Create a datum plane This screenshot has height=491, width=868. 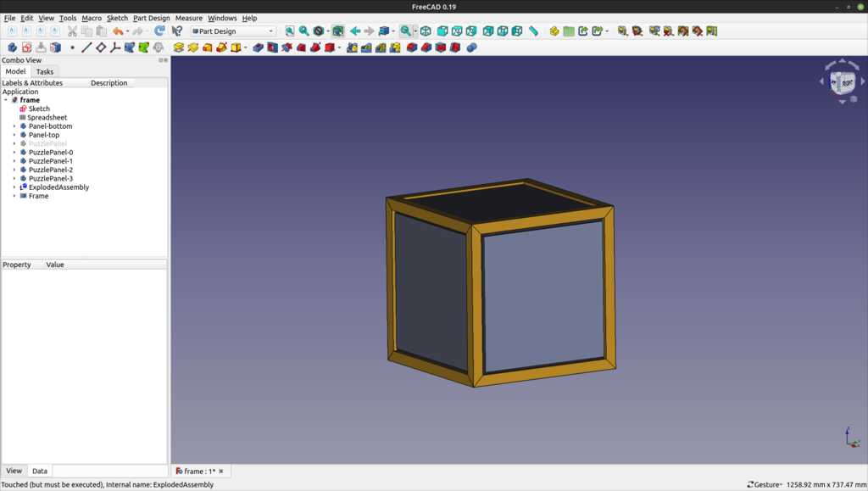101,47
